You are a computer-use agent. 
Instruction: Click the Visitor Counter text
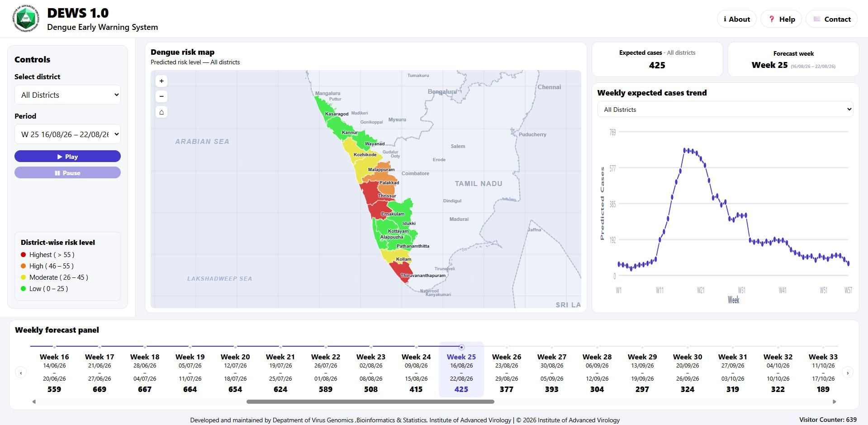coord(828,420)
